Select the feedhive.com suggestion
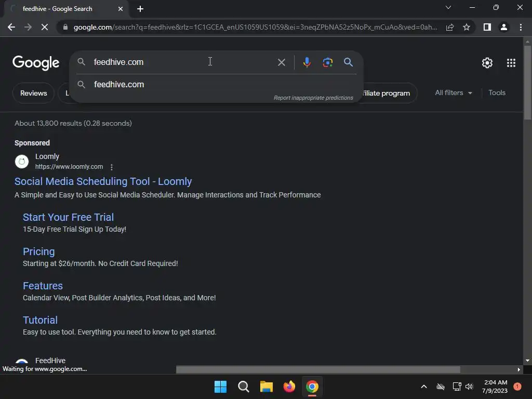The image size is (532, 399). click(x=216, y=84)
